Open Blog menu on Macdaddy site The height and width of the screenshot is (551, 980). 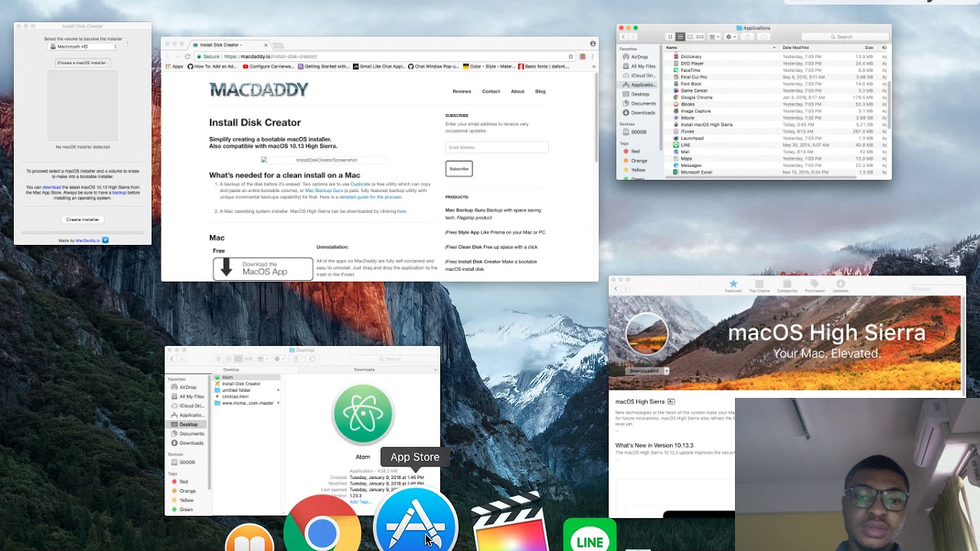pyautogui.click(x=541, y=92)
